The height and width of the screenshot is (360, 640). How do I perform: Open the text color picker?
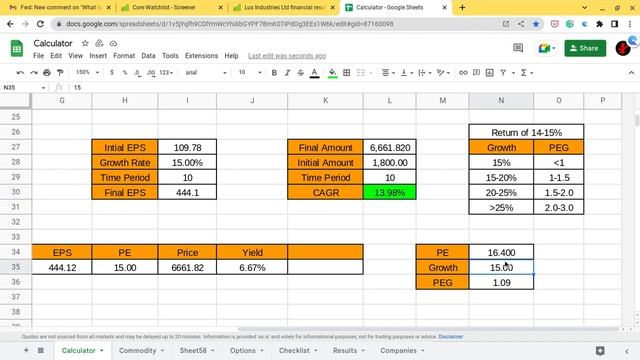[x=314, y=73]
